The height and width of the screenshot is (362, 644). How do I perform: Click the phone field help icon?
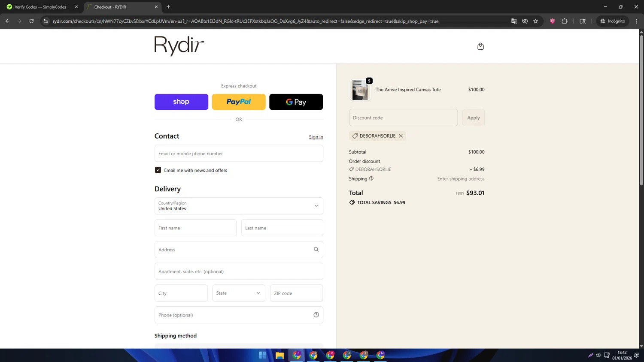(316, 315)
